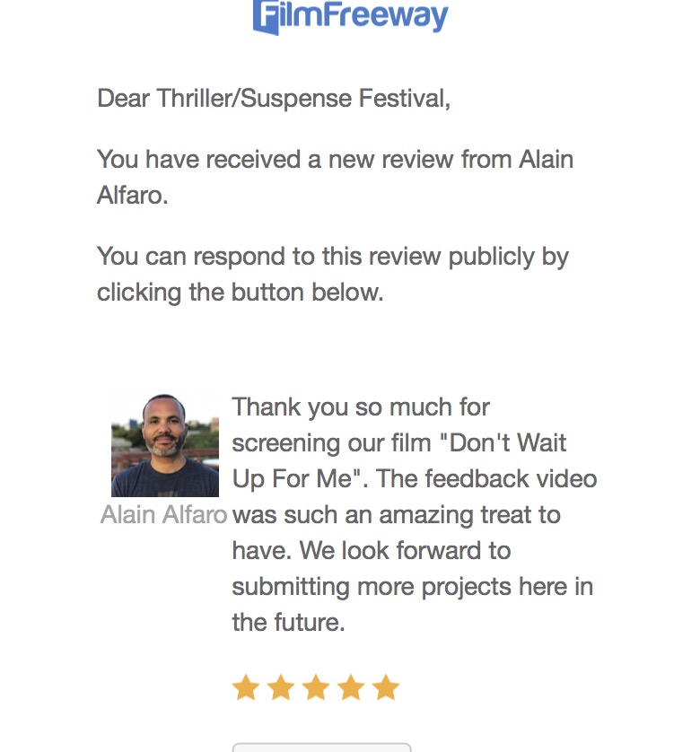Click the "You have received a new review" line
The image size is (700, 752).
[x=335, y=160]
